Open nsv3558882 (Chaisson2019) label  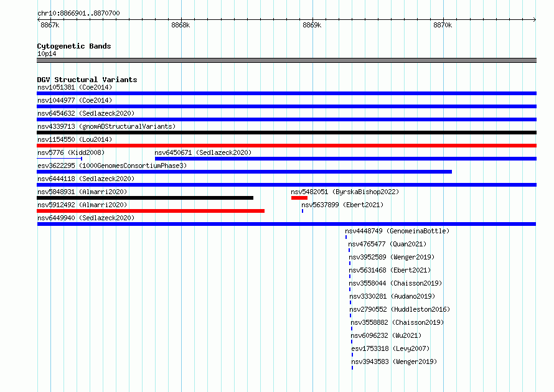[397, 322]
